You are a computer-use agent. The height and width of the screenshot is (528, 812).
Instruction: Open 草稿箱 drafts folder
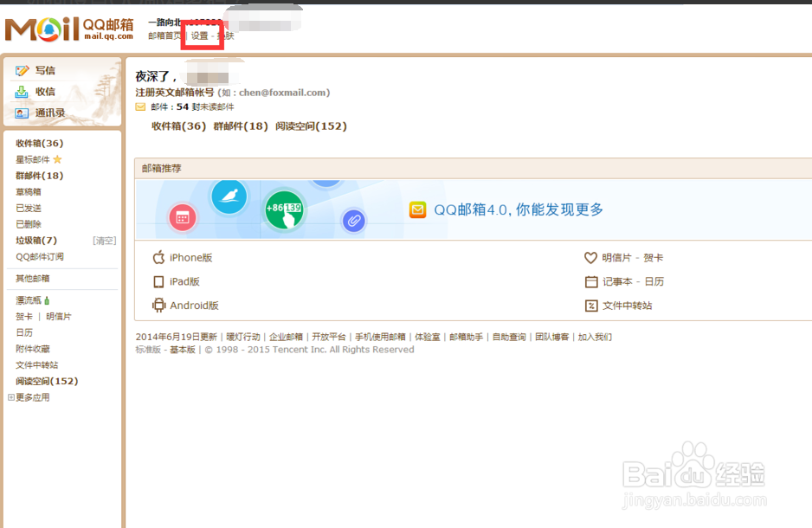(29, 192)
